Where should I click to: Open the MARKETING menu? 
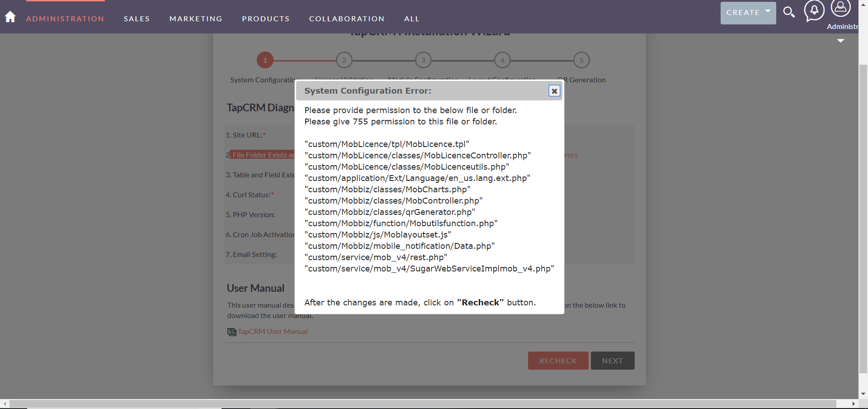click(x=196, y=19)
